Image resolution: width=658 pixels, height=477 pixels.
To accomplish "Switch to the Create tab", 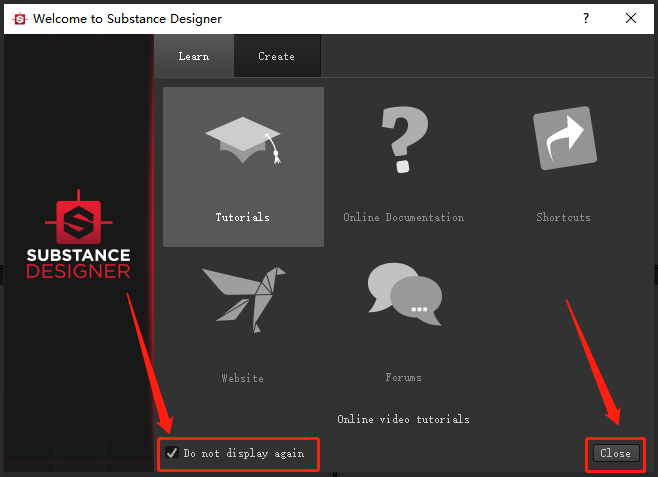I will 277,56.
